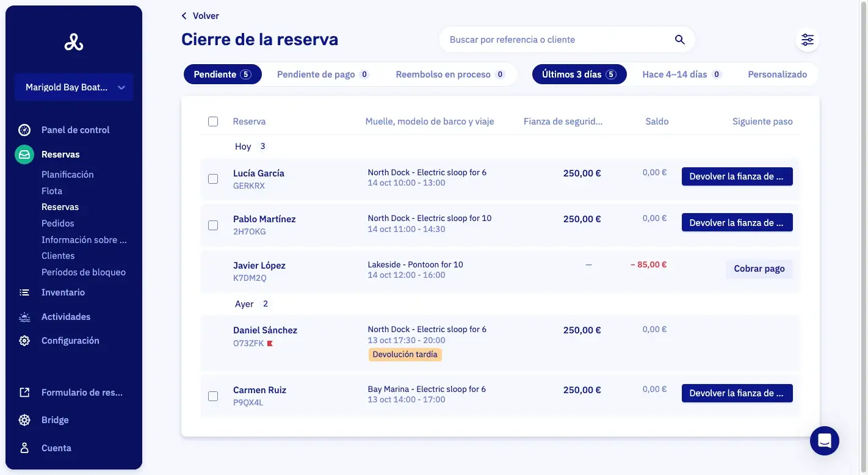Refund deposit for Lucía García
Image resolution: width=868 pixels, height=475 pixels.
[737, 176]
